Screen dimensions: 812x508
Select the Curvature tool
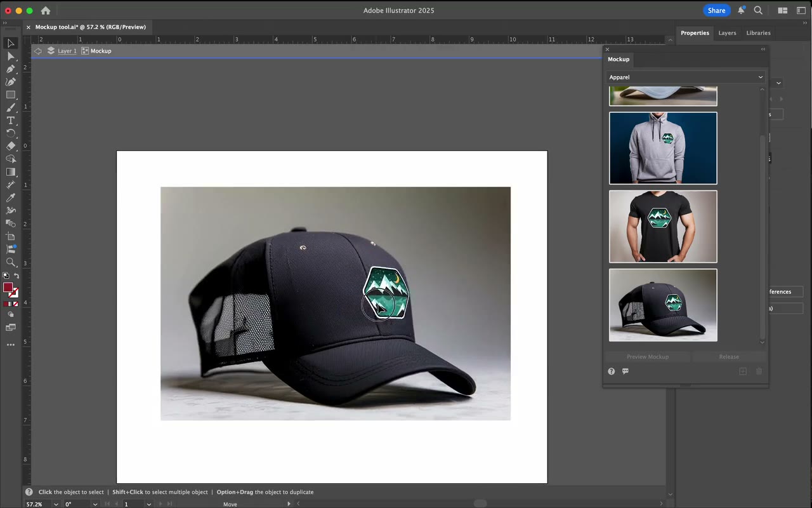click(x=11, y=82)
